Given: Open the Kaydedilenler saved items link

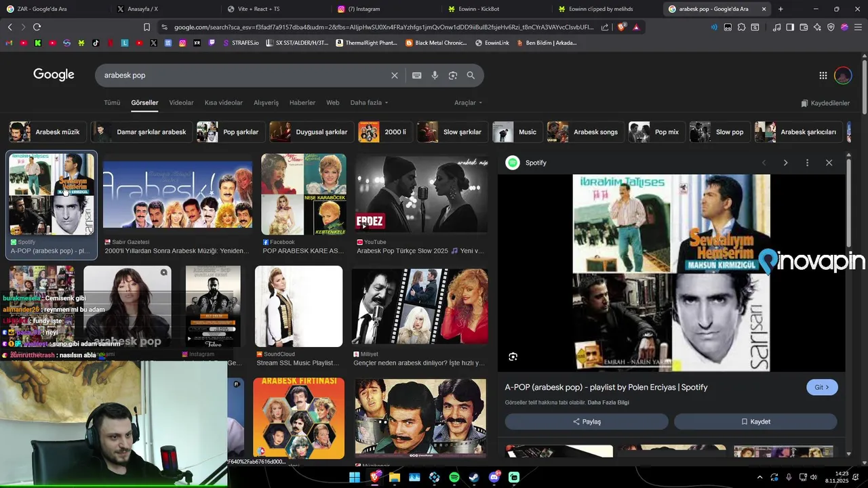Looking at the screenshot, I should click(x=825, y=103).
